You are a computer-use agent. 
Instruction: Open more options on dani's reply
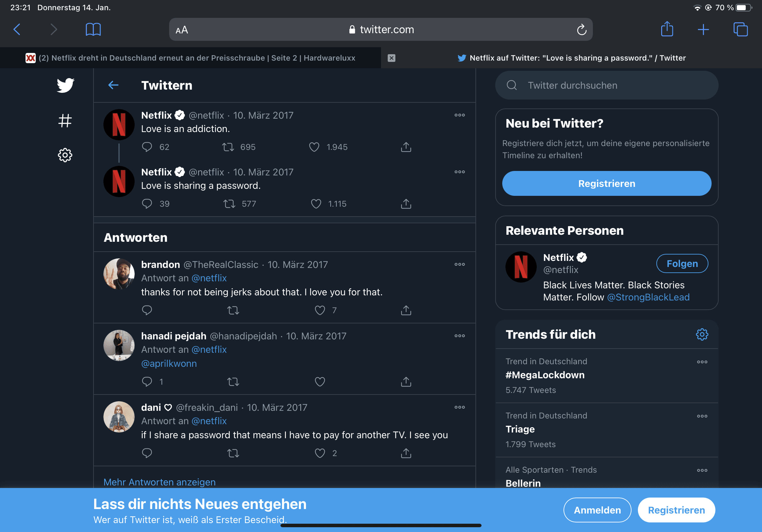point(459,407)
